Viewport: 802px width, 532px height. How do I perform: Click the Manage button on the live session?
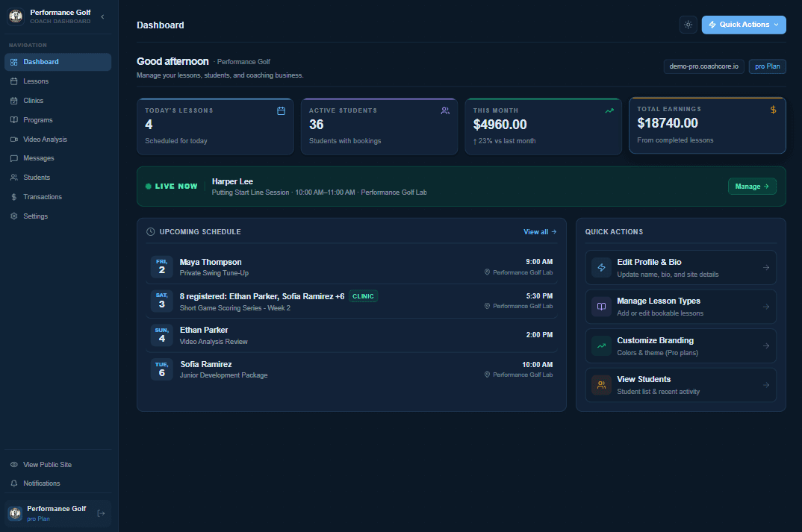752,187
